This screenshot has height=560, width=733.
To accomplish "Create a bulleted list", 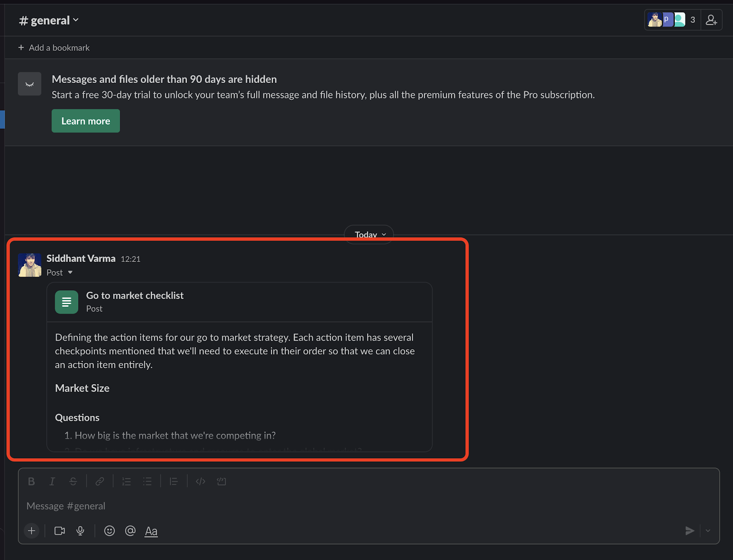I will (148, 481).
